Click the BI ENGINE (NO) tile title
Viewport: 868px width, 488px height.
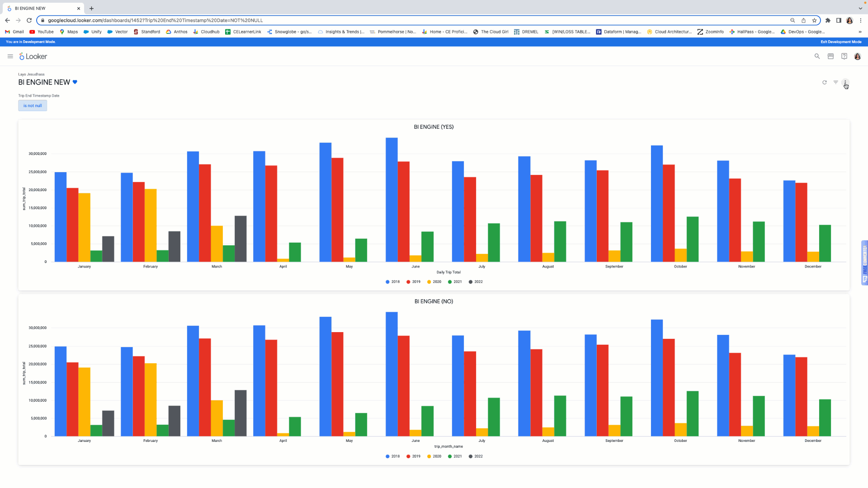click(434, 301)
